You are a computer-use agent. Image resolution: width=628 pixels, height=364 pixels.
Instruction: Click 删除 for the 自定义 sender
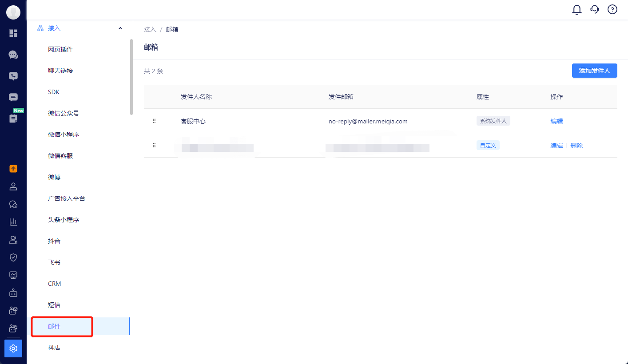[576, 145]
